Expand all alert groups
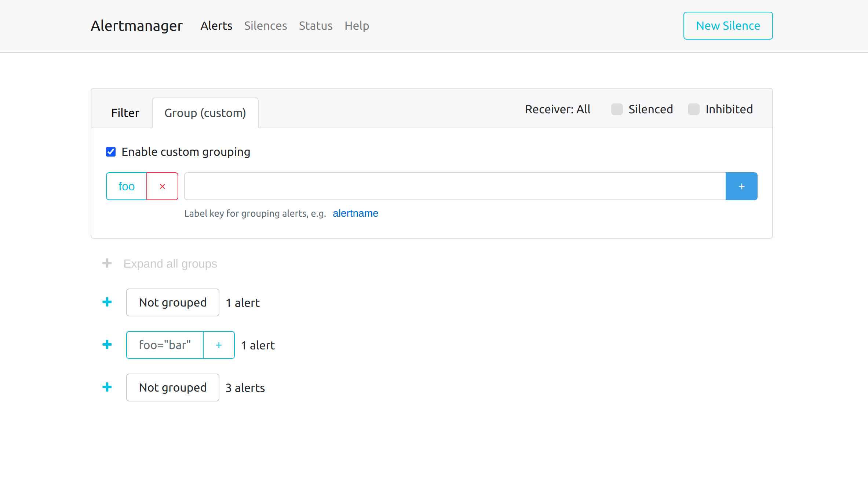Viewport: 868px width, 492px height. pyautogui.click(x=170, y=264)
